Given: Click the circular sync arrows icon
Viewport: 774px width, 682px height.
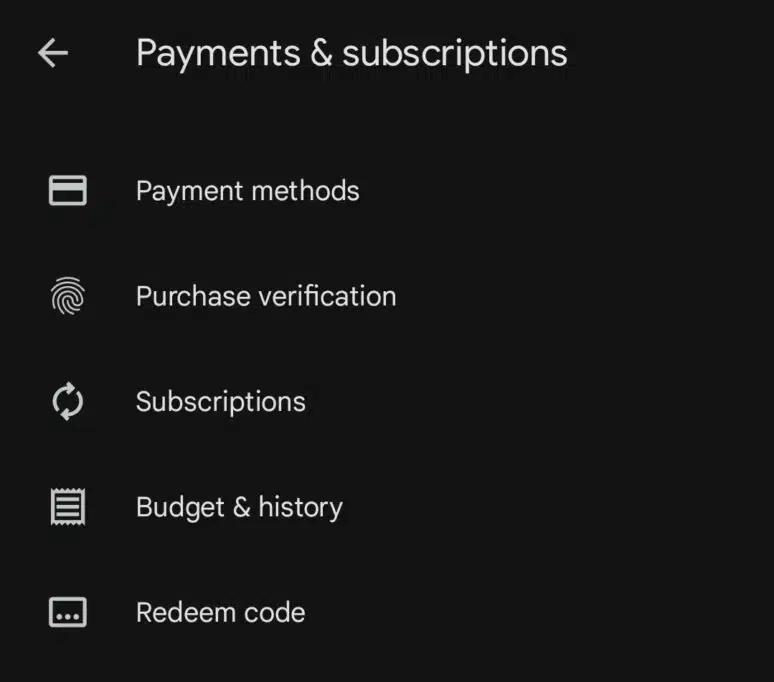Looking at the screenshot, I should (68, 402).
